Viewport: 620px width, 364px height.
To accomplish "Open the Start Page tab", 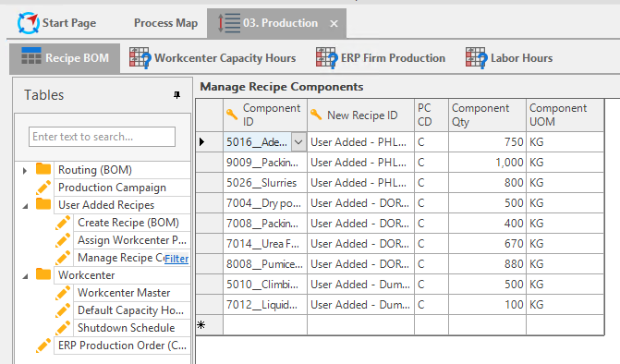I will coord(57,23).
